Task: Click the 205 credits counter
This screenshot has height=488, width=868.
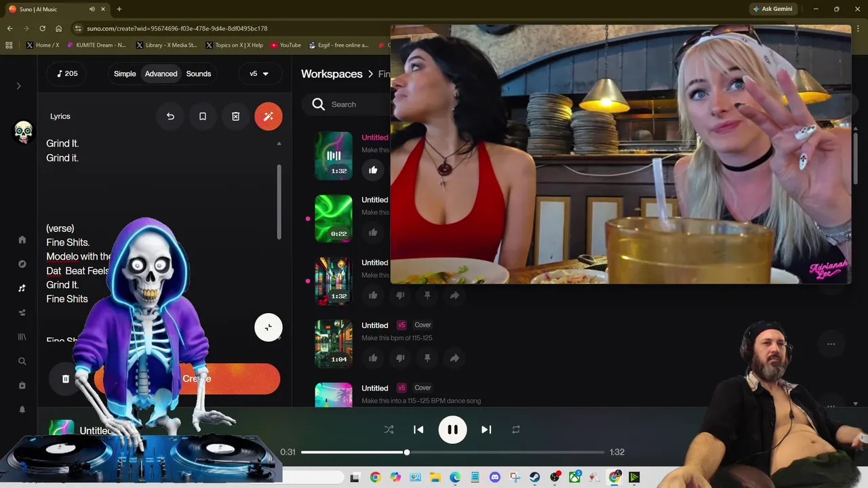Action: [x=67, y=74]
